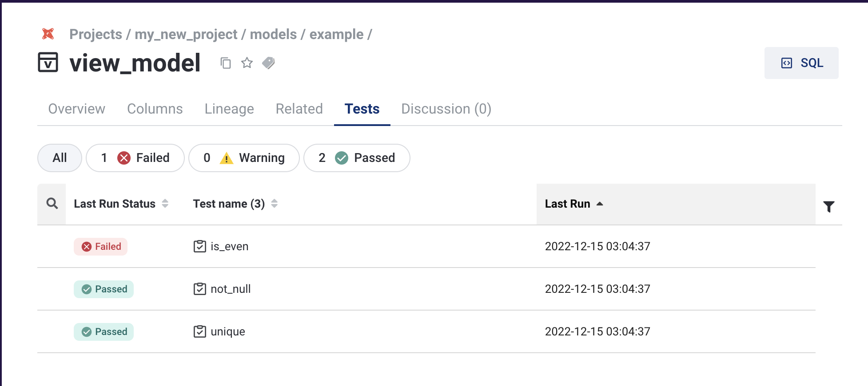Screen dimensions: 868x386
Task: Star view_model as favorite
Action: click(x=247, y=63)
